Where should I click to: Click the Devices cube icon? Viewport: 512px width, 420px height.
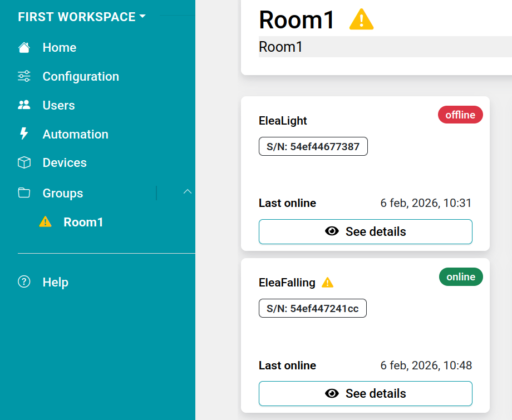24,163
